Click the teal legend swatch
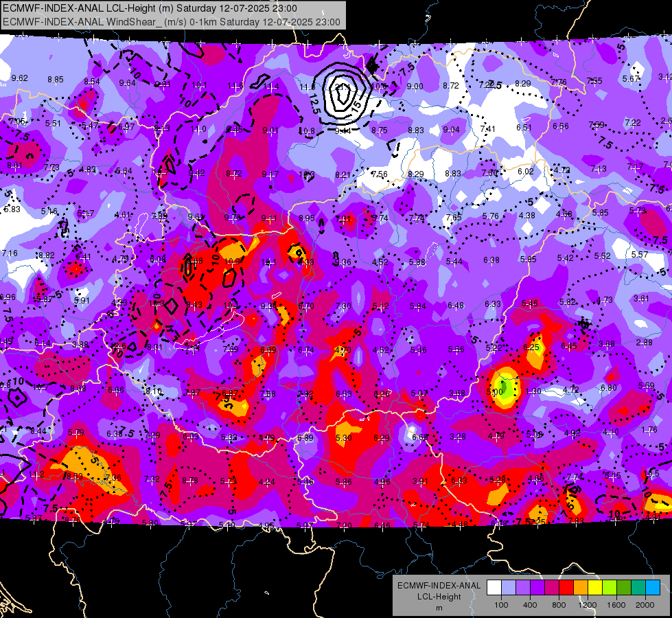 pyautogui.click(x=638, y=588)
